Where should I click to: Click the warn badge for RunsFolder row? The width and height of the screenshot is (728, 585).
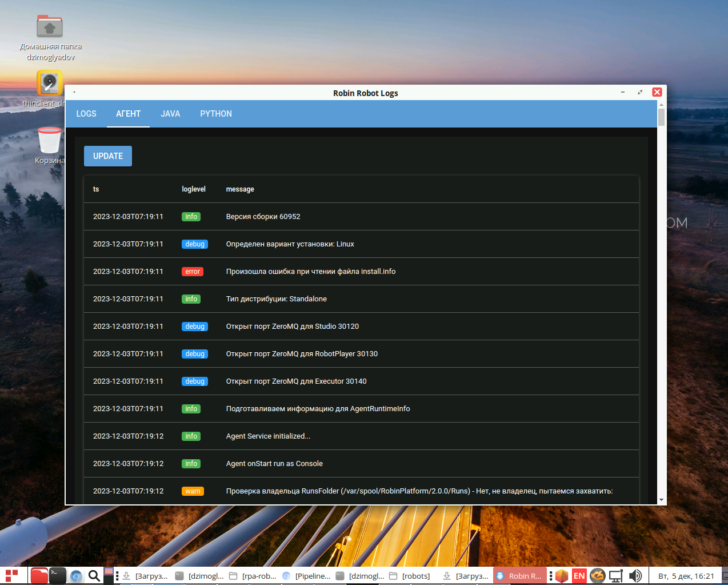pyautogui.click(x=193, y=491)
